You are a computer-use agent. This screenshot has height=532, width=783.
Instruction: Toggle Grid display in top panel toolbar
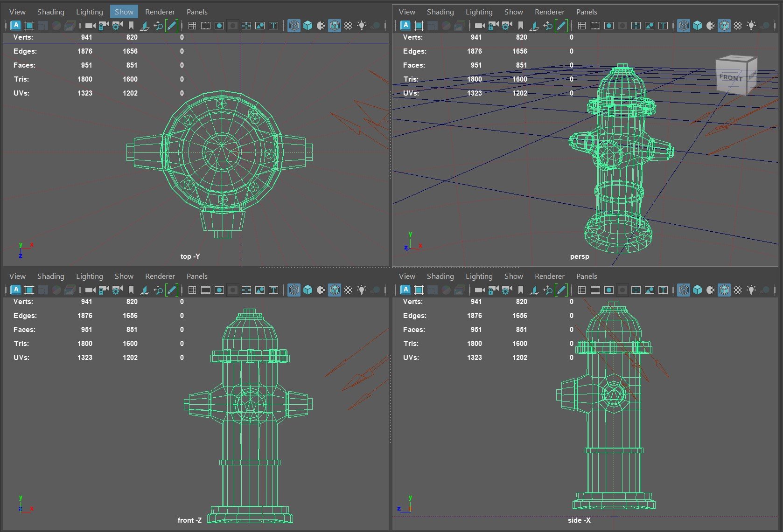192,26
